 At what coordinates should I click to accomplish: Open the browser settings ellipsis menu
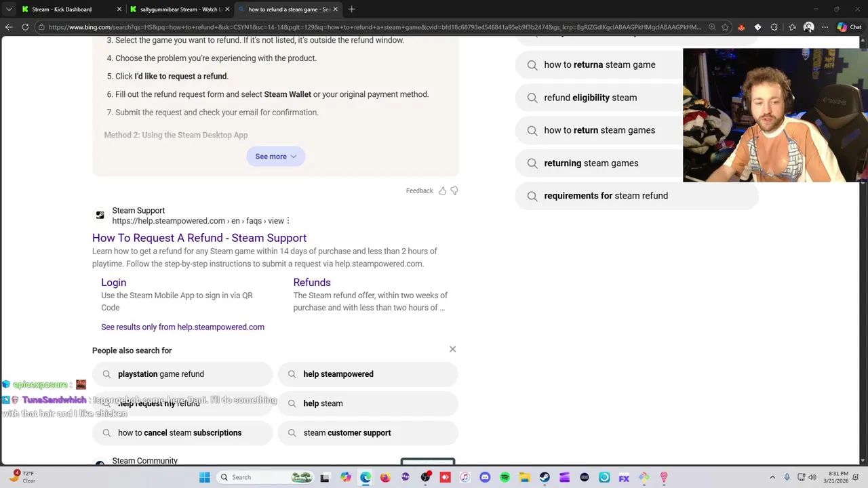click(825, 27)
